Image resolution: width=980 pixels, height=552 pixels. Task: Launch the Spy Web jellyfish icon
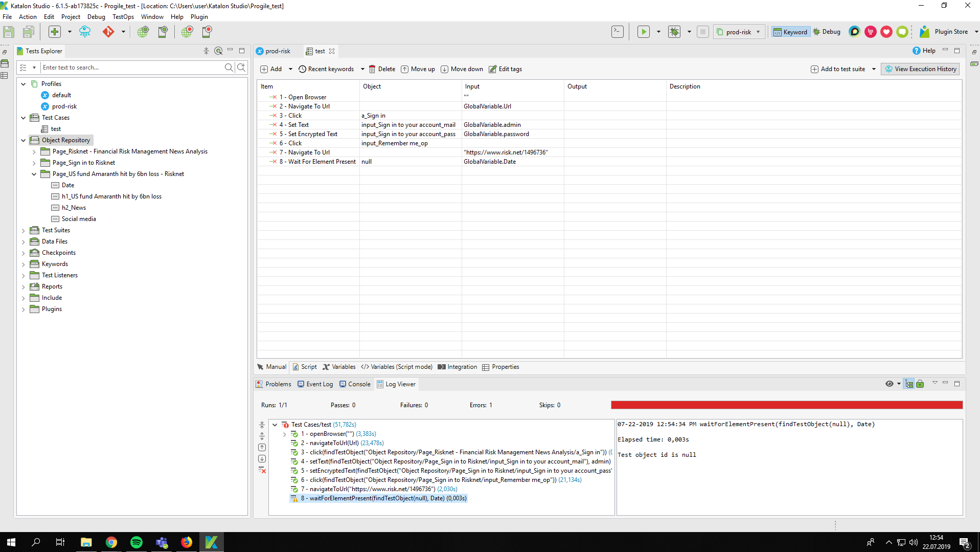pyautogui.click(x=85, y=31)
